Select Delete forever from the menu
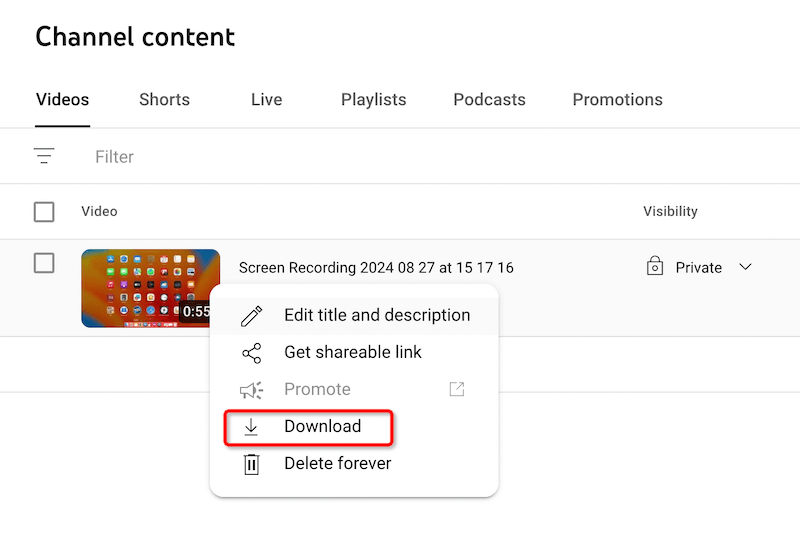The height and width of the screenshot is (534, 800). 337,464
